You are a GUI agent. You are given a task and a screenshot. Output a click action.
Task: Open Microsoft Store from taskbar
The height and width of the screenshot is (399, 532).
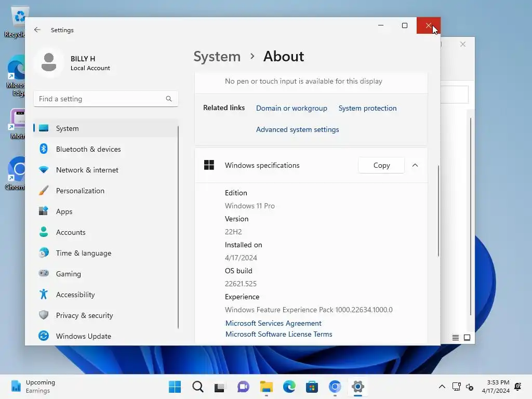coord(312,387)
